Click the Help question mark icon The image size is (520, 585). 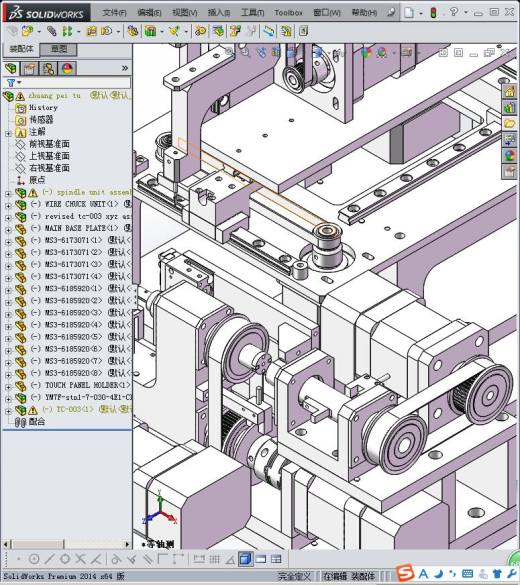[x=454, y=12]
